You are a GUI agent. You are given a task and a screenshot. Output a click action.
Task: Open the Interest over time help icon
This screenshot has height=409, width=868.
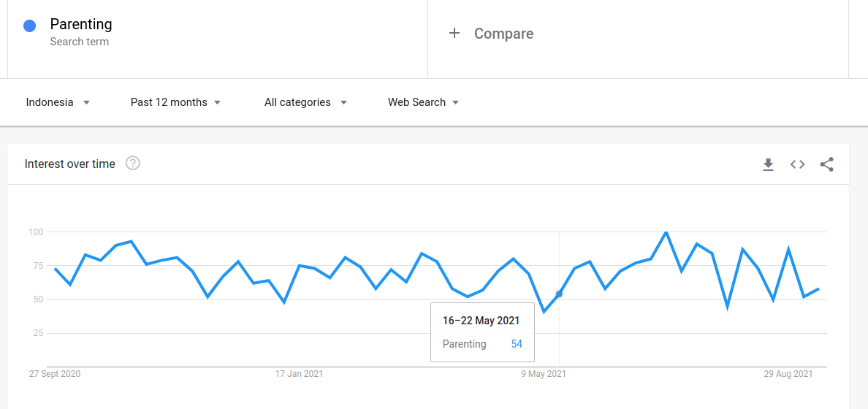(133, 164)
